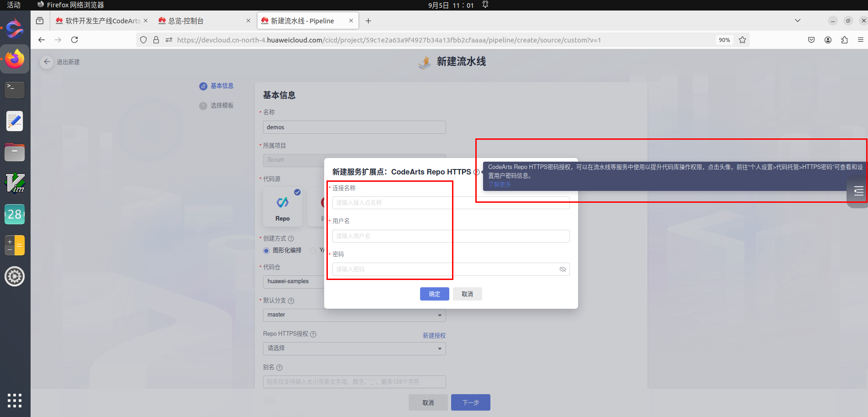Click the 别名 input field
Screen dimensions: 868x417
pyautogui.click(x=354, y=382)
